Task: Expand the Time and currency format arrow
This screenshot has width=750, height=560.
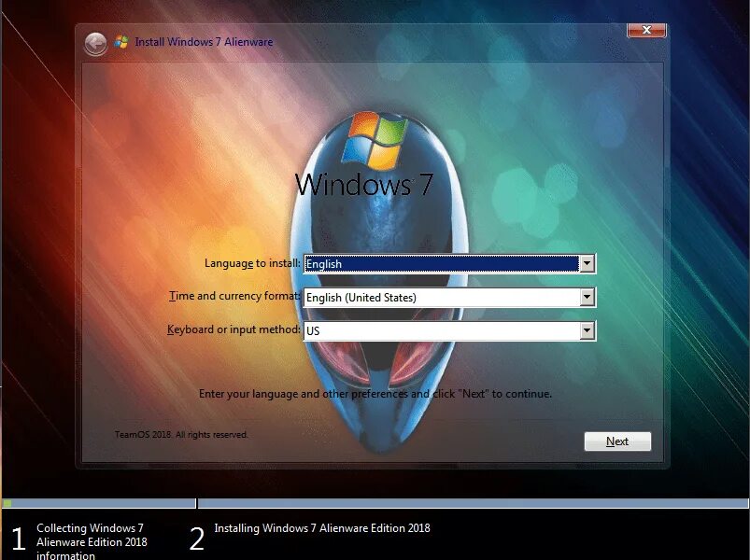Action: pos(587,297)
